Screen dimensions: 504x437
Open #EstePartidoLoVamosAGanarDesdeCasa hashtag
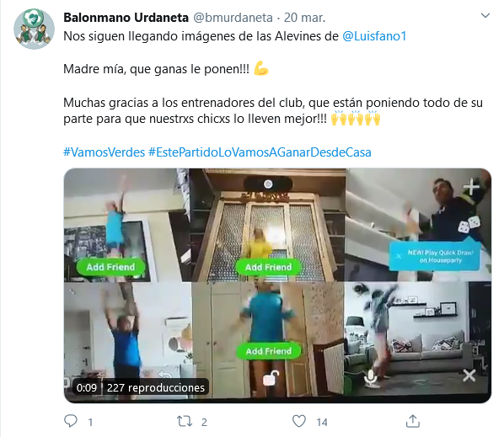[x=260, y=152]
